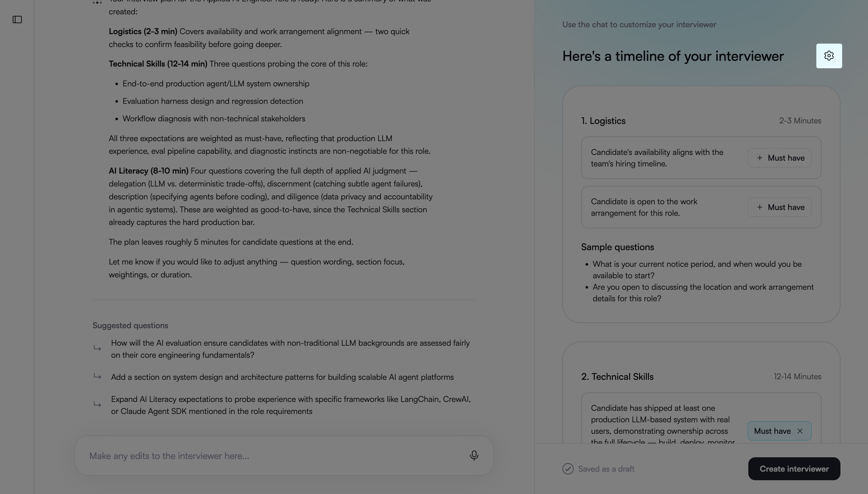The width and height of the screenshot is (868, 494).
Task: Create the interviewer
Action: (794, 468)
